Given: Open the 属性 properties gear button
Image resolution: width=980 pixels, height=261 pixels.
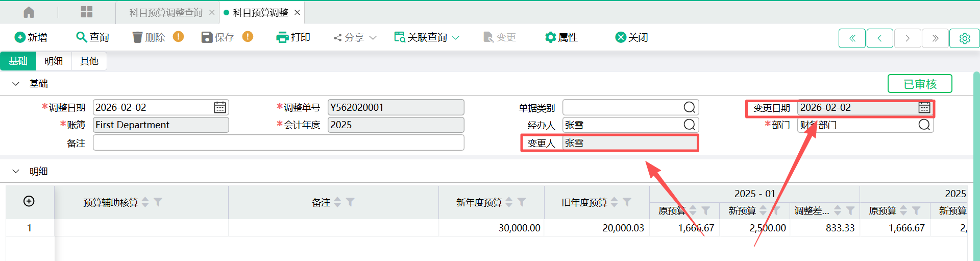Looking at the screenshot, I should [x=561, y=37].
